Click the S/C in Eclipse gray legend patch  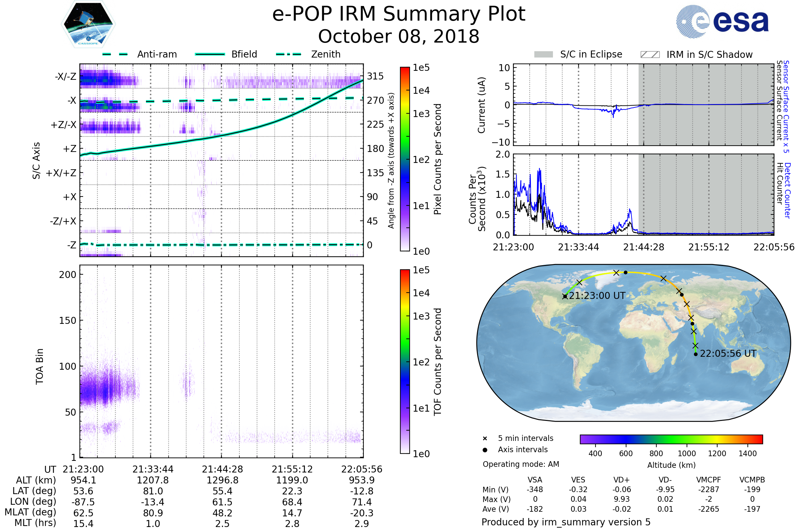543,55
